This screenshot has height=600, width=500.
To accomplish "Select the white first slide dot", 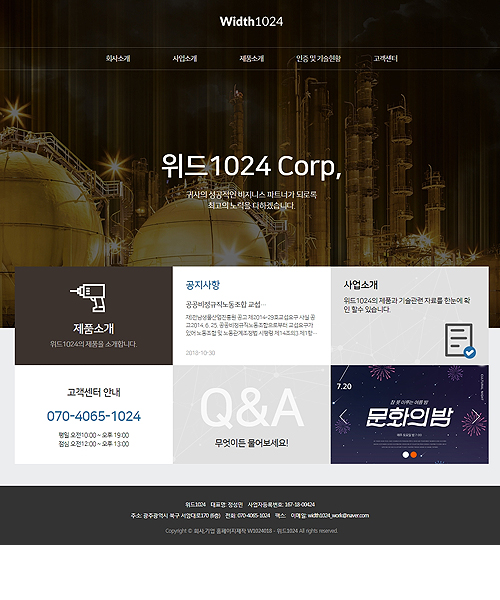I will pyautogui.click(x=406, y=455).
